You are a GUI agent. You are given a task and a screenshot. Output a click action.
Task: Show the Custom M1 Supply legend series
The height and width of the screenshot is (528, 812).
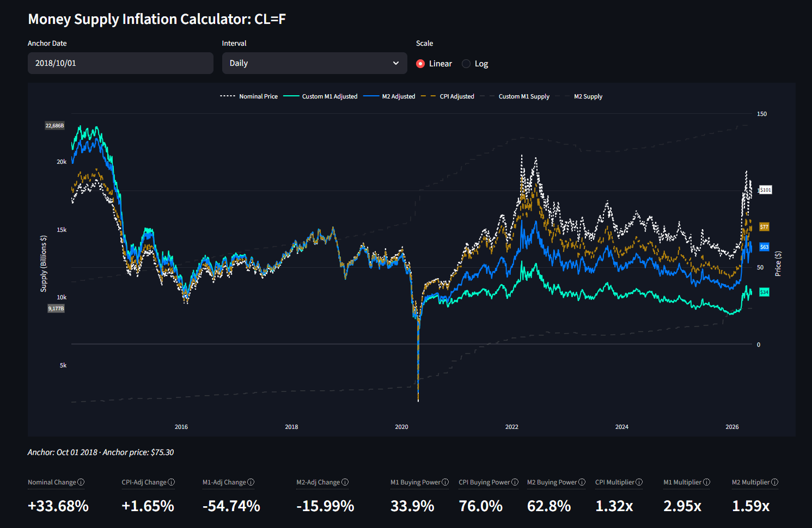point(515,96)
